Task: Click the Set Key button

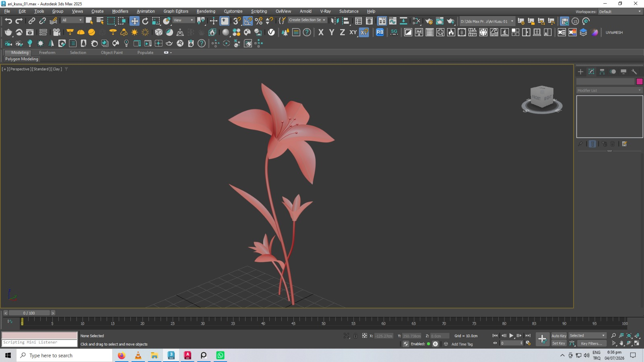Action: 559,343
